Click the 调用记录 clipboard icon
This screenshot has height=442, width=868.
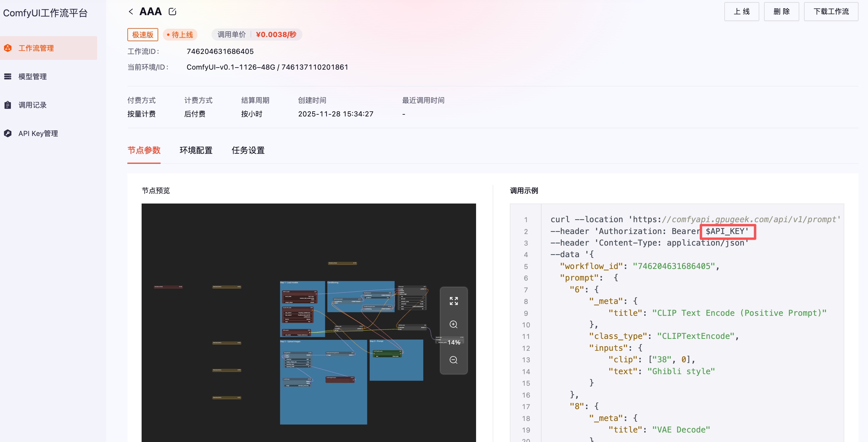8,105
